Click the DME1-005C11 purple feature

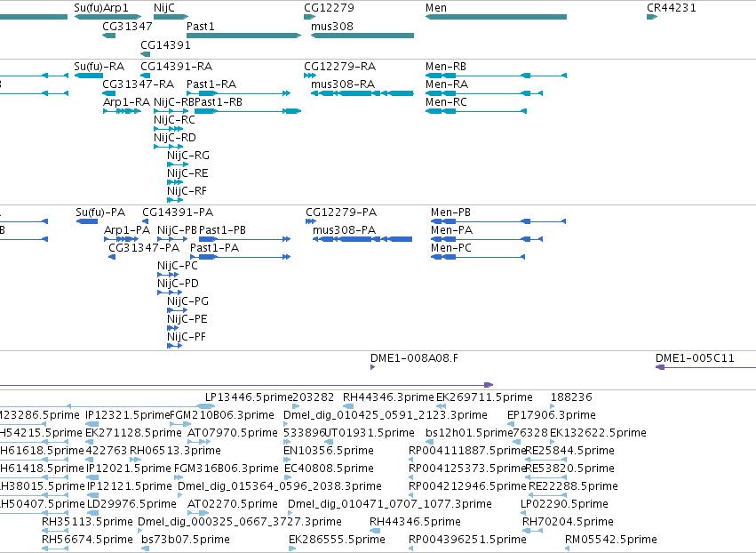(706, 367)
